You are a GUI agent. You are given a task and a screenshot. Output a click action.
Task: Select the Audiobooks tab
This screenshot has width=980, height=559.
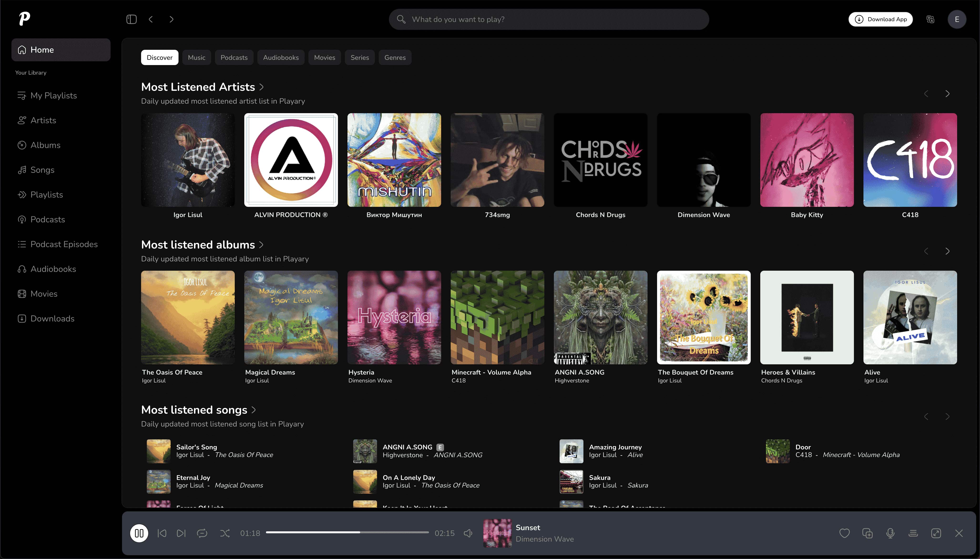point(281,57)
